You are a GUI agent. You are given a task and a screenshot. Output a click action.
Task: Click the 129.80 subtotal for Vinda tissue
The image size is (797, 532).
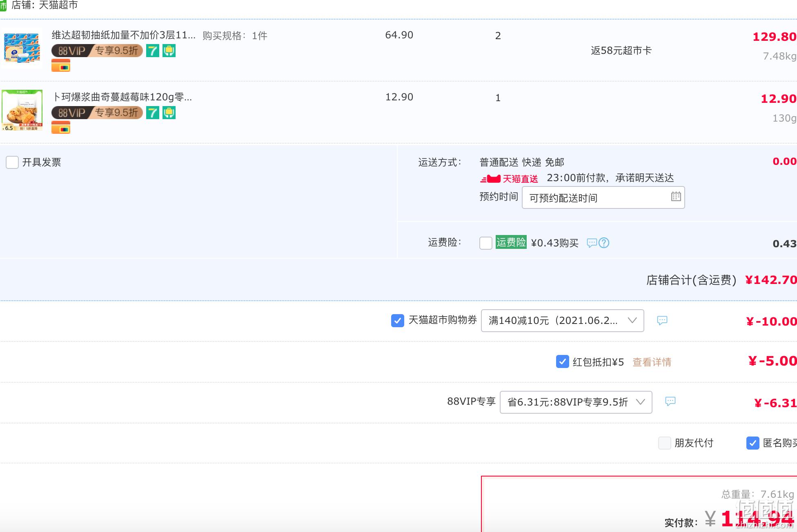(775, 37)
